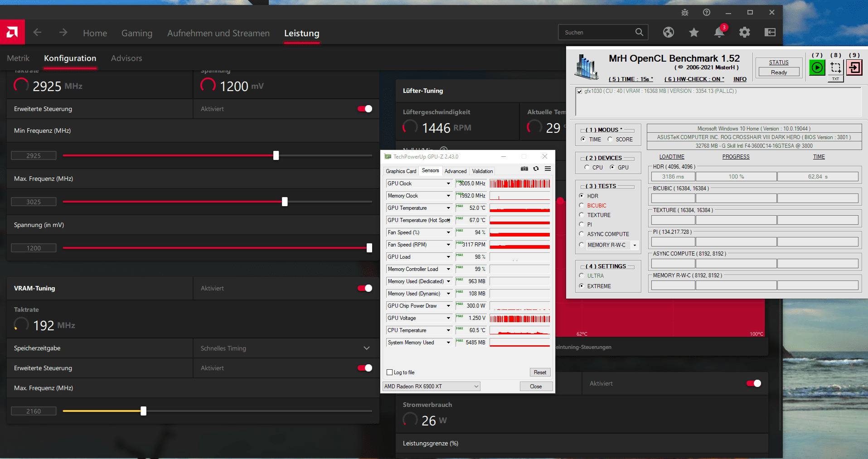Click the MrH OpenCL Benchmark logo icon
This screenshot has width=868, height=459.
click(587, 67)
